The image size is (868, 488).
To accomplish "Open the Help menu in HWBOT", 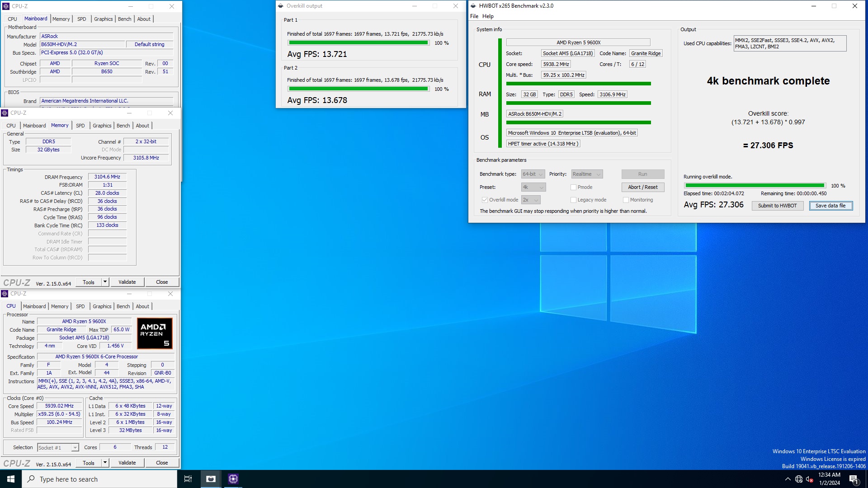I will tap(488, 16).
